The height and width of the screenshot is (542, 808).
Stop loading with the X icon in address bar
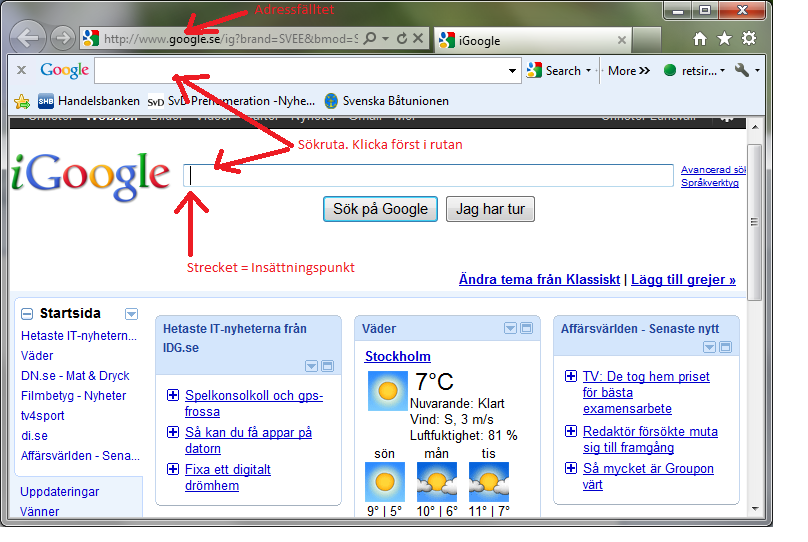click(x=418, y=38)
